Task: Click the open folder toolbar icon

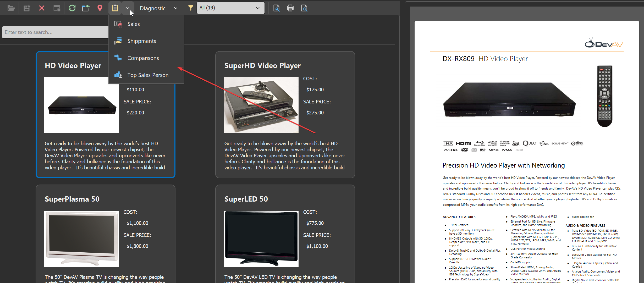Action: pyautogui.click(x=11, y=8)
